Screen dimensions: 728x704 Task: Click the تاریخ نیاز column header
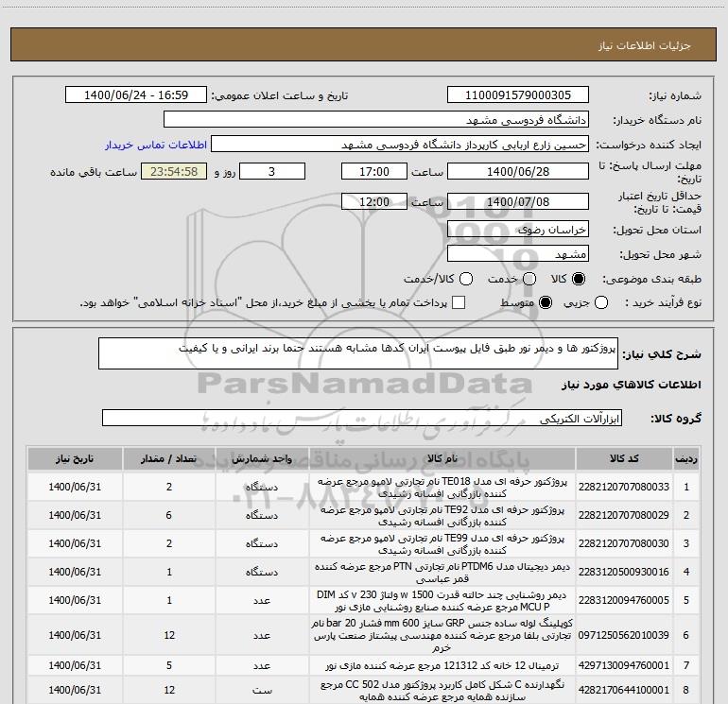75,459
